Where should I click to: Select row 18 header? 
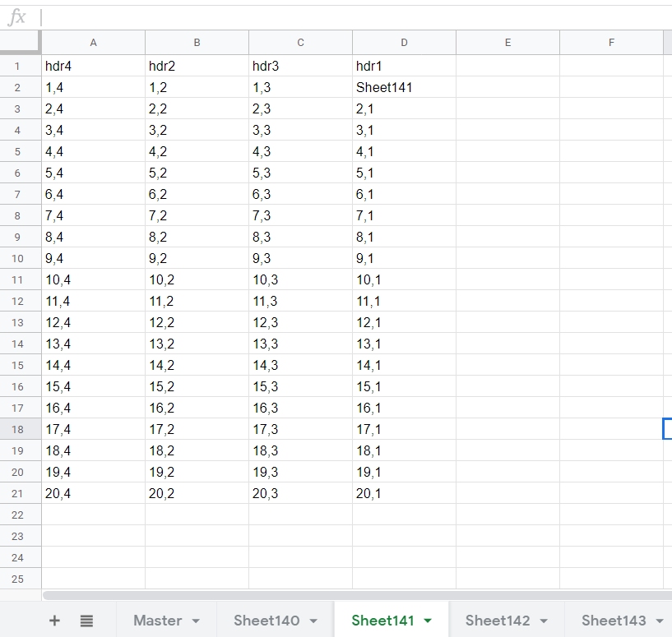[x=21, y=429]
